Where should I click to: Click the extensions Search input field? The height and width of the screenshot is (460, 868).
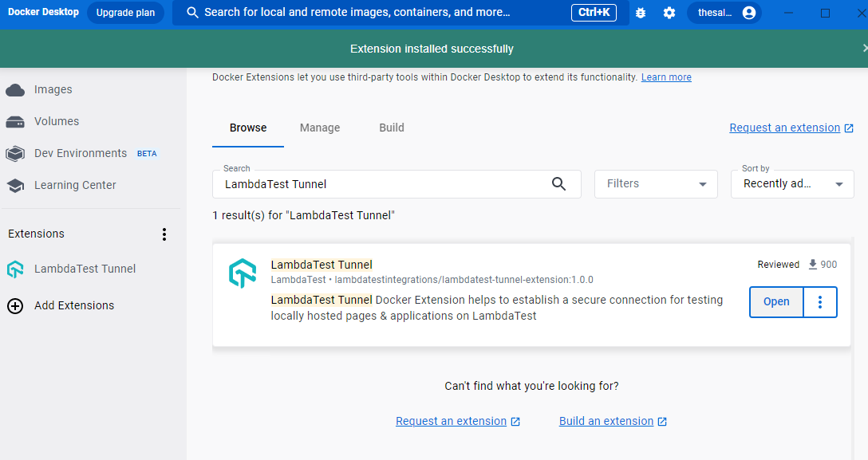click(383, 184)
